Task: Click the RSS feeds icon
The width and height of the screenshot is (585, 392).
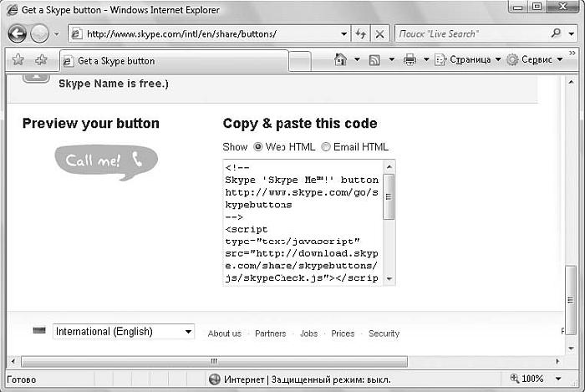Action: [375, 60]
